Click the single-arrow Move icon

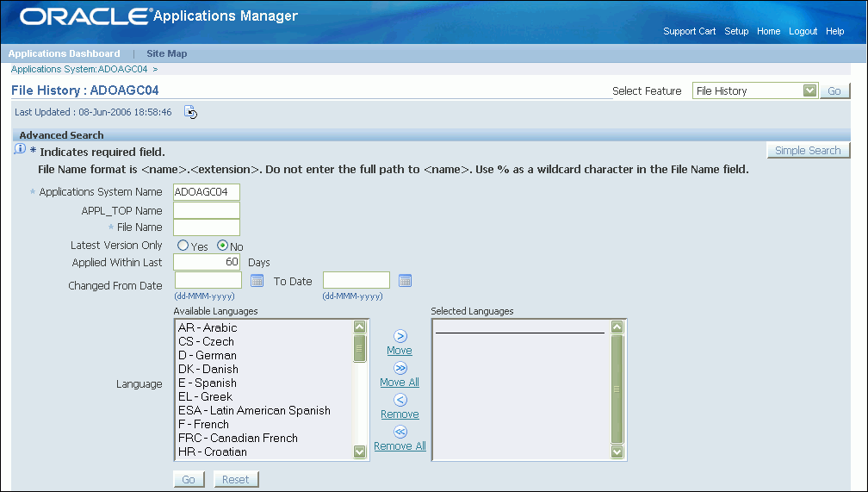pos(400,336)
